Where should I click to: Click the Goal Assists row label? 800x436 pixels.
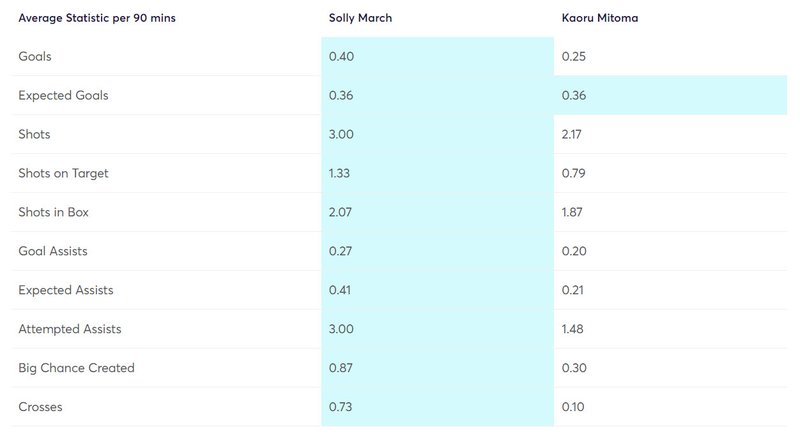tap(53, 251)
